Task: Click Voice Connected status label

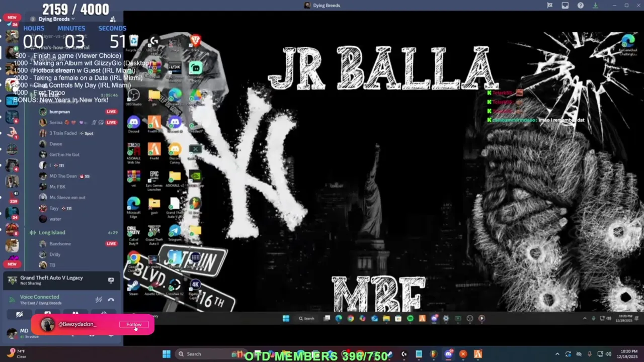Action: tap(39, 297)
